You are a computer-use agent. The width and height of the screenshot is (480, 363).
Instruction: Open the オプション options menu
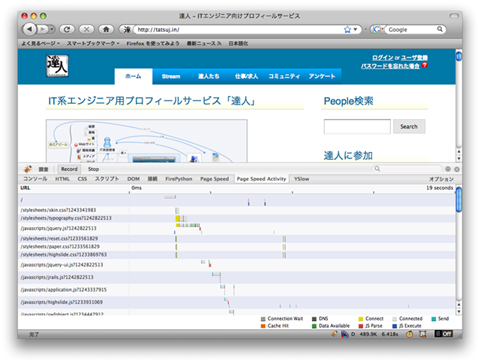[441, 179]
